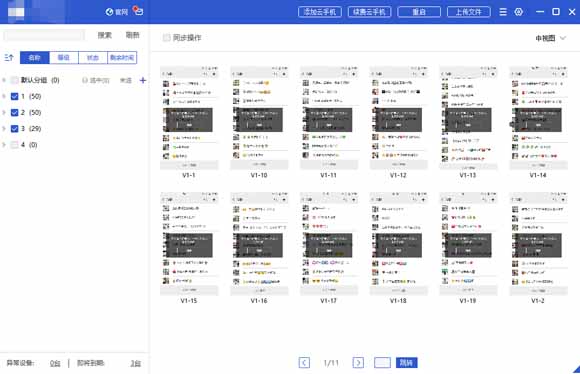Open cloud phone V1-12 thumbnail
Viewport: 580px width, 374px height.
tap(398, 118)
